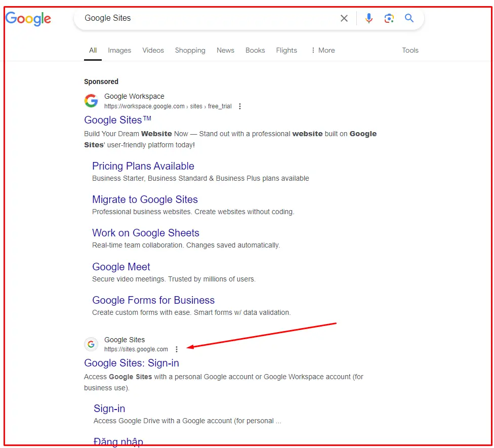Open the Google Meet link

tap(121, 267)
